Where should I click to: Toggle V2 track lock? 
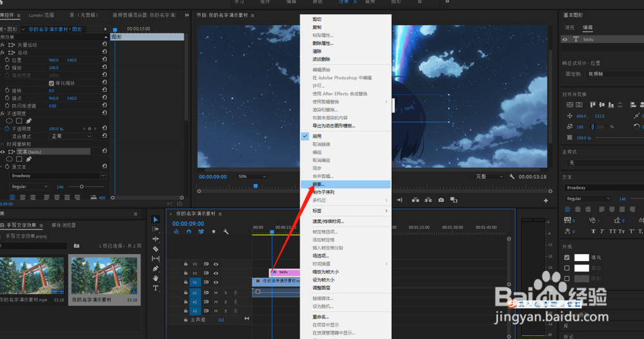click(185, 273)
